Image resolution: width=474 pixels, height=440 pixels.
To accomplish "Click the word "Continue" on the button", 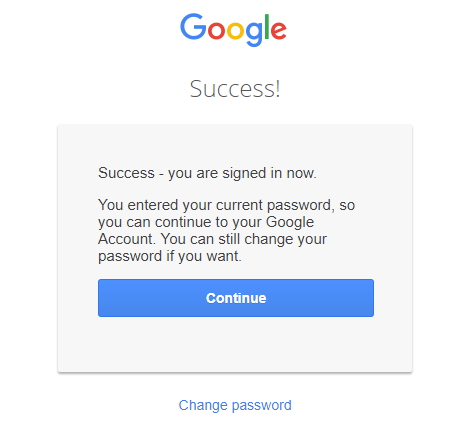I will 236,298.
